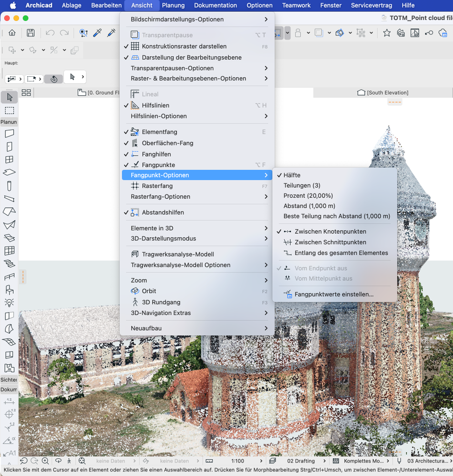Image resolution: width=453 pixels, height=476 pixels.
Task: Select the Stair tool in toolbox
Action: (x=9, y=263)
